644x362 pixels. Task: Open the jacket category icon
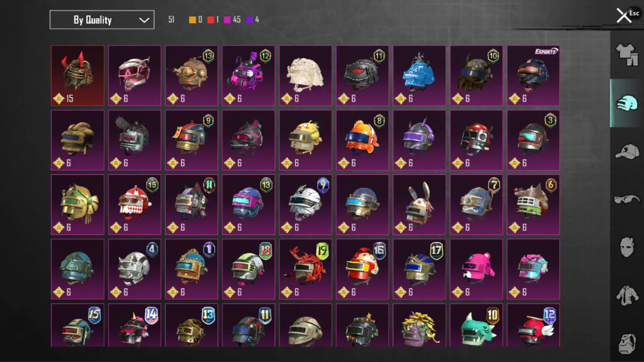[627, 296]
